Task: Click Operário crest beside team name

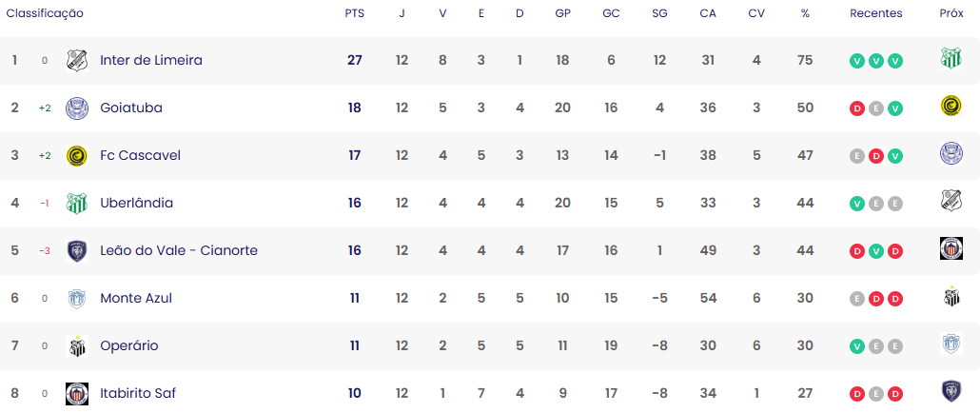Action: (x=77, y=346)
